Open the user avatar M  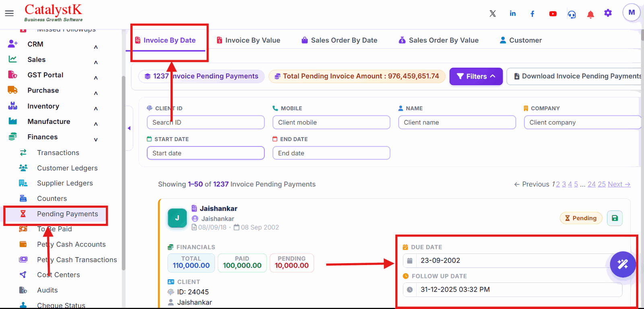coord(632,12)
